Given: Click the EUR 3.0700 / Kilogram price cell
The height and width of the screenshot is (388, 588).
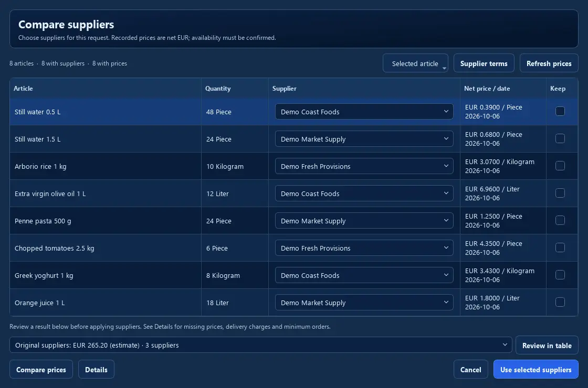Looking at the screenshot, I should 503,166.
